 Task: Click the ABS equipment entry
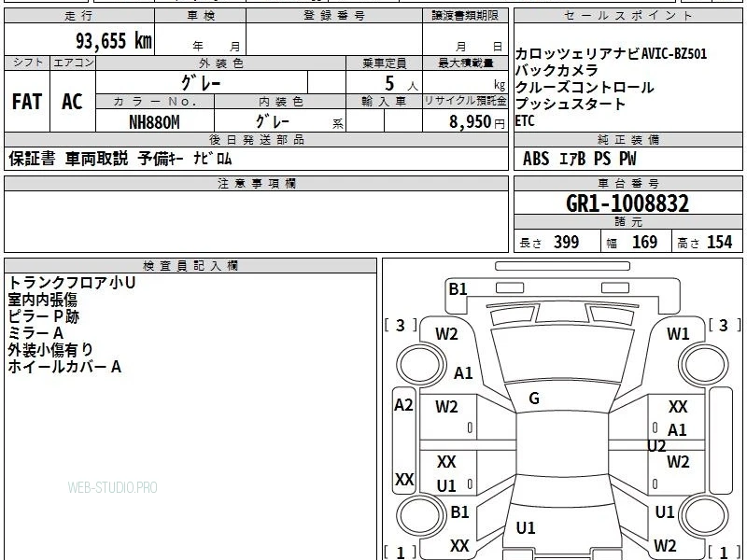coord(536,159)
